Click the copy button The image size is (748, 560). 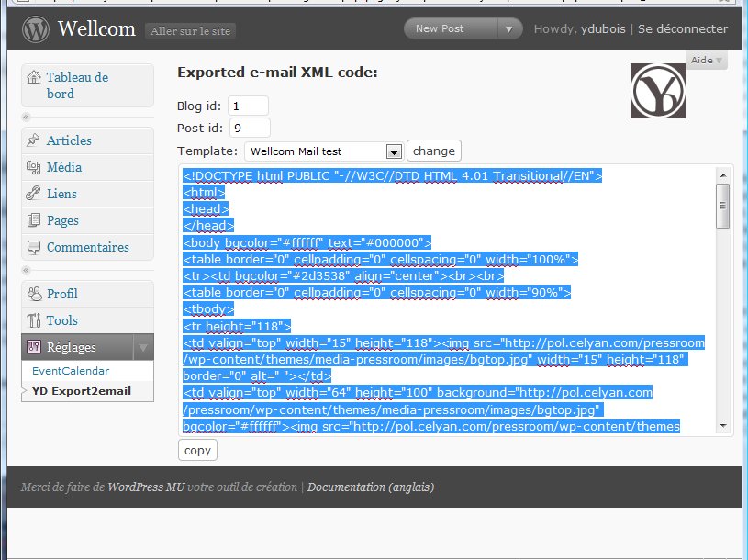click(197, 450)
